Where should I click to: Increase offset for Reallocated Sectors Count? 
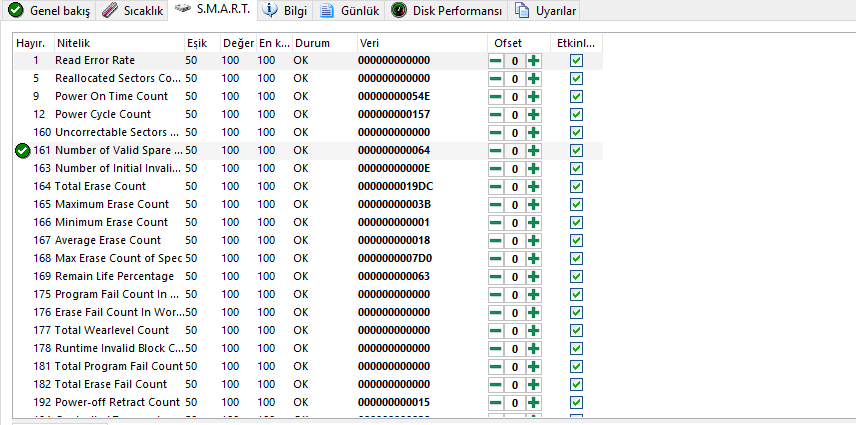534,79
